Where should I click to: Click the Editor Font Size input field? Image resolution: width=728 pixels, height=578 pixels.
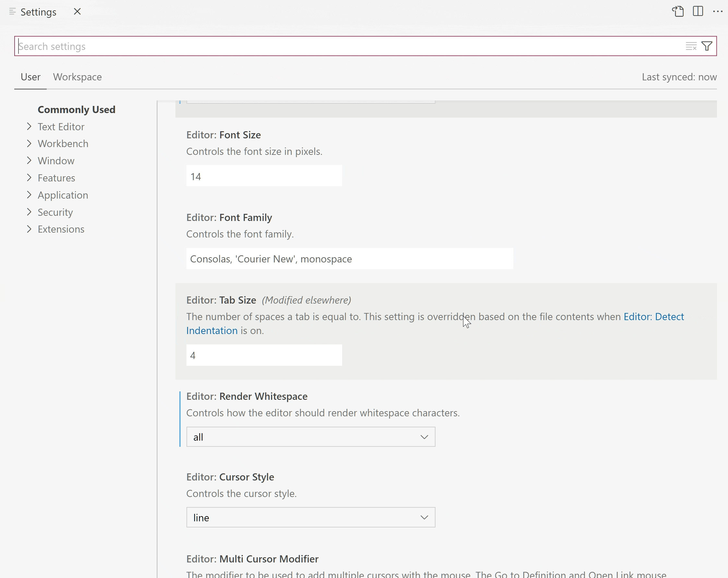(x=264, y=176)
